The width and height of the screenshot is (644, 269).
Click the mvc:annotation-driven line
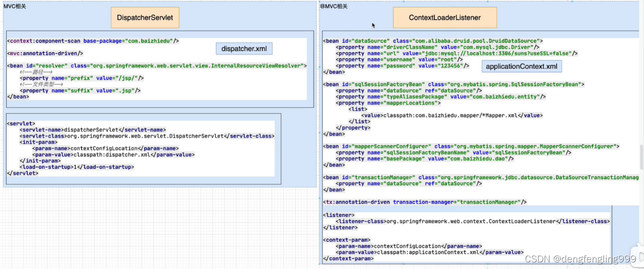pos(45,53)
